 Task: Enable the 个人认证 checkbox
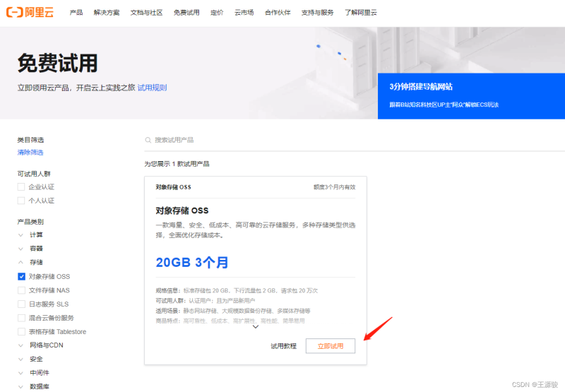click(21, 201)
